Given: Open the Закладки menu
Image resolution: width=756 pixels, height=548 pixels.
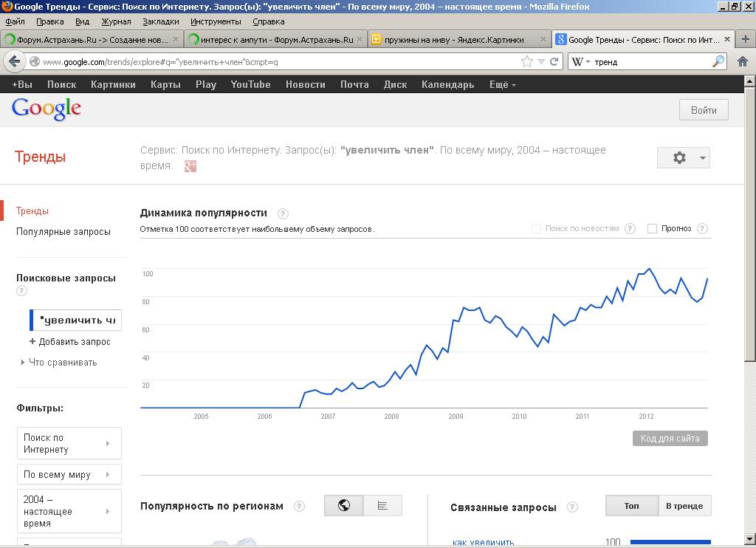Looking at the screenshot, I should [x=160, y=21].
